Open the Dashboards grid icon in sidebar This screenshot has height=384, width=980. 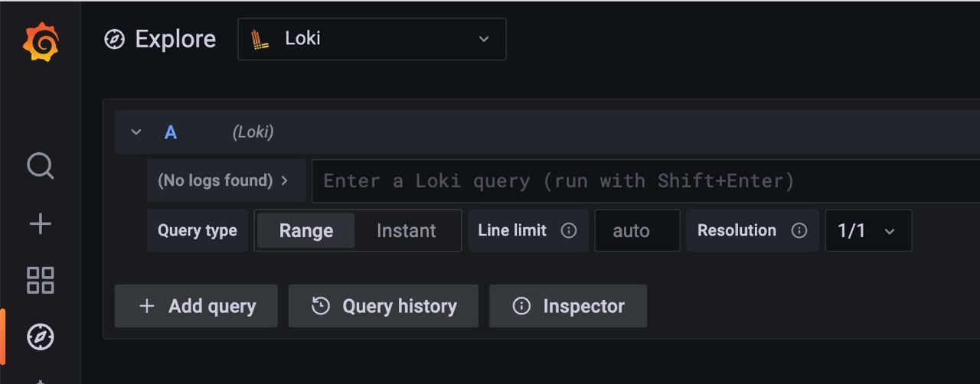(40, 280)
